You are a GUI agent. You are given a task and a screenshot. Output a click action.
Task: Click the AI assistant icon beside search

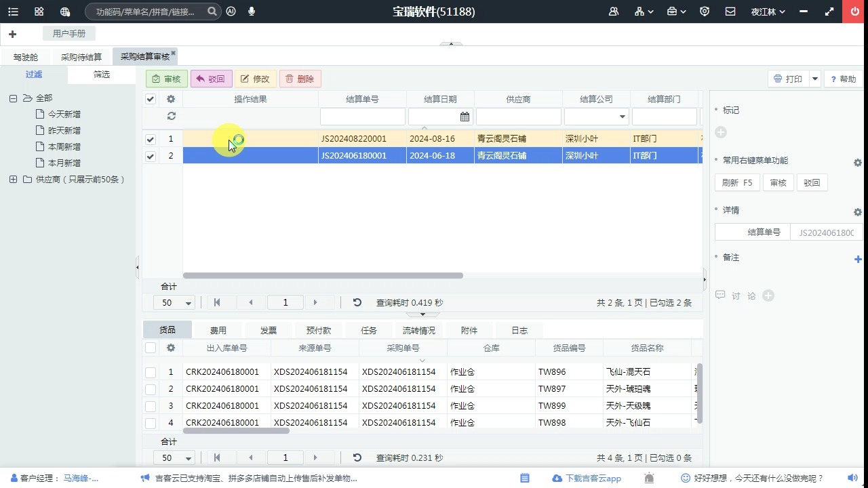231,12
